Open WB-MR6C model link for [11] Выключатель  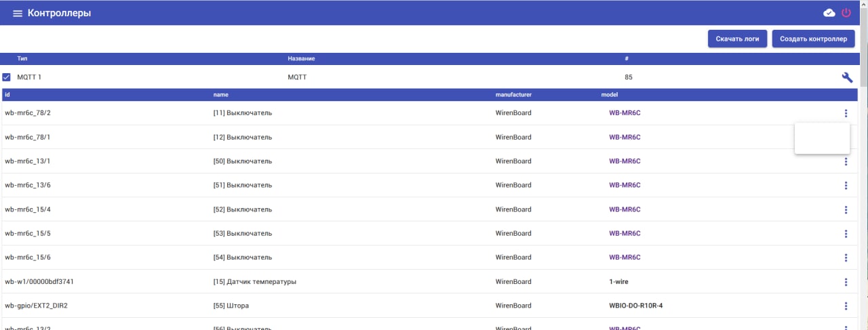[x=625, y=113]
